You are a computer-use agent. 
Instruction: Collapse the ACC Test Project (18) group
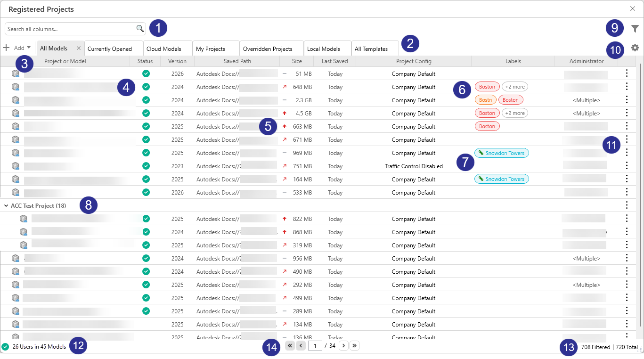point(6,206)
